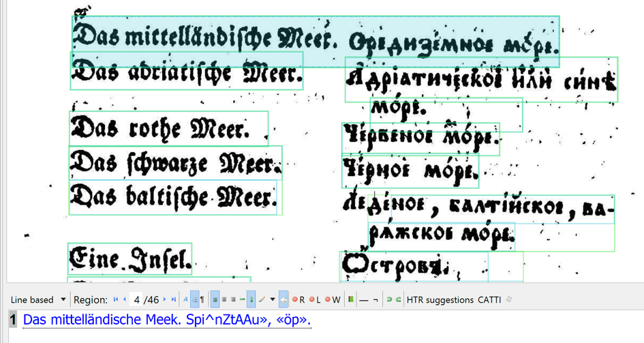Go to the previous region
This screenshot has height=343, width=644.
point(124,299)
